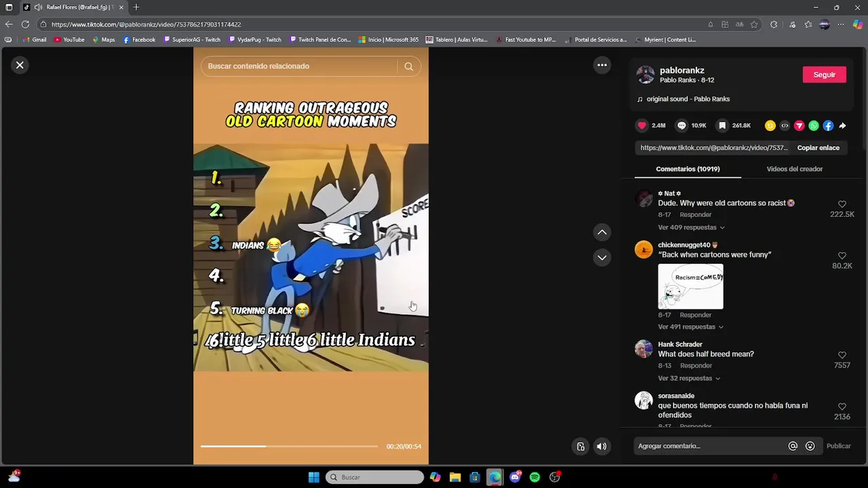Open browser settings and more menu
This screenshot has height=488, width=868.
pos(841,24)
